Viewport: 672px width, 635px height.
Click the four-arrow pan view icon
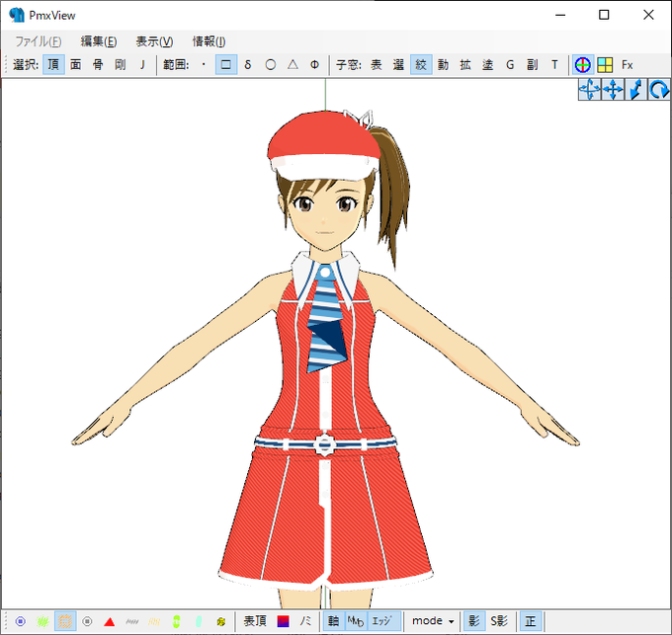(613, 90)
